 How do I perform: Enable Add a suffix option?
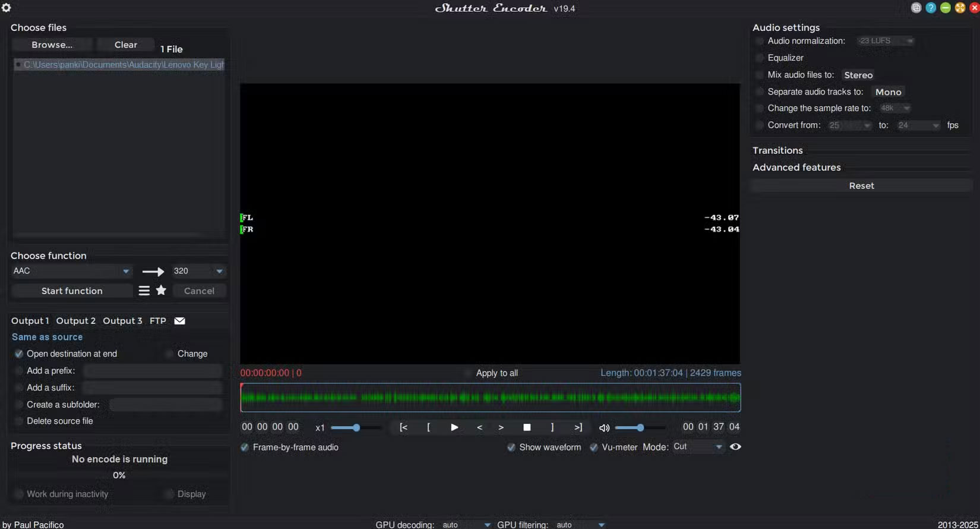(x=19, y=388)
